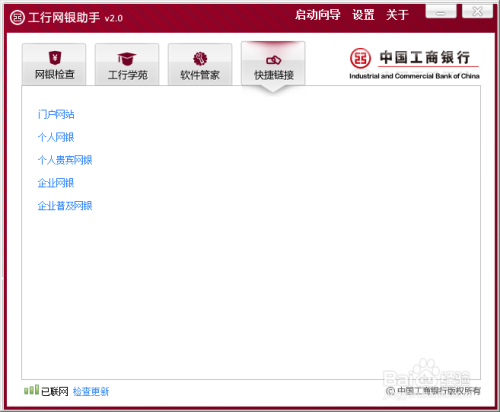Select the 快捷链接 tab
The height and width of the screenshot is (412, 500).
pos(273,64)
